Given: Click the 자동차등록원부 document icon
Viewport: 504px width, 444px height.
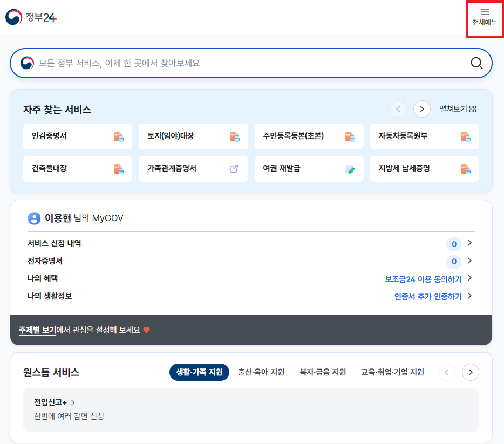Looking at the screenshot, I should coord(466,136).
